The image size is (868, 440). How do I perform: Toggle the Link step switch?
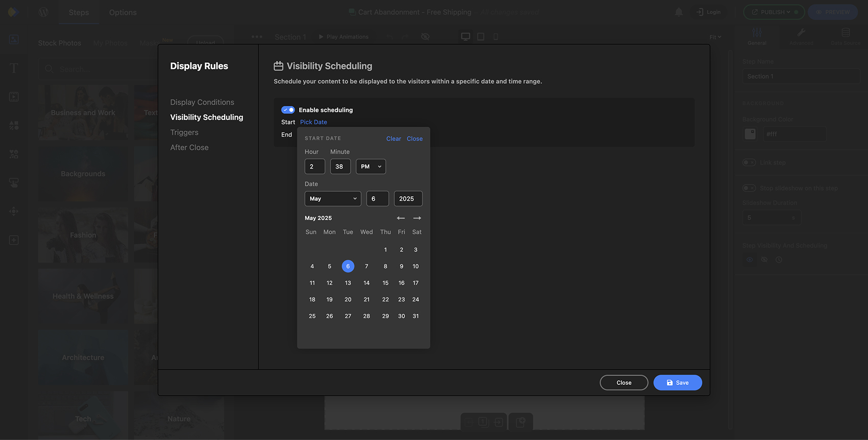(749, 163)
